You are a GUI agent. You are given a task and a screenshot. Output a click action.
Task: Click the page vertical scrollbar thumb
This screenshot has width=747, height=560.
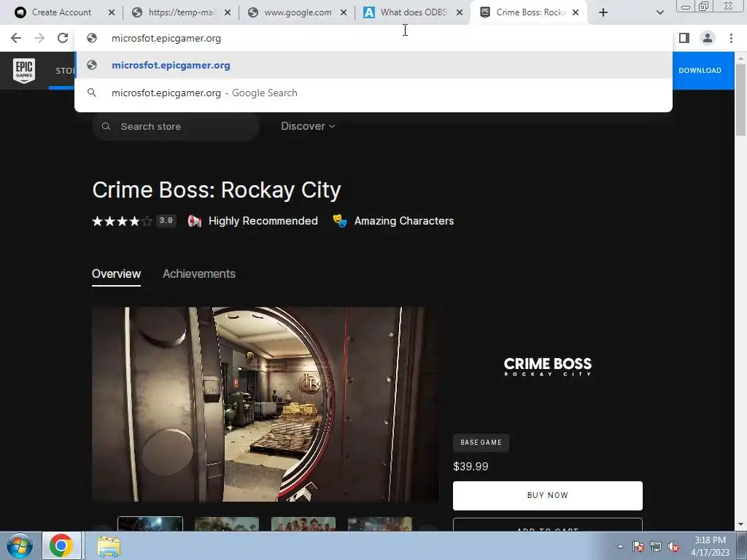740,99
